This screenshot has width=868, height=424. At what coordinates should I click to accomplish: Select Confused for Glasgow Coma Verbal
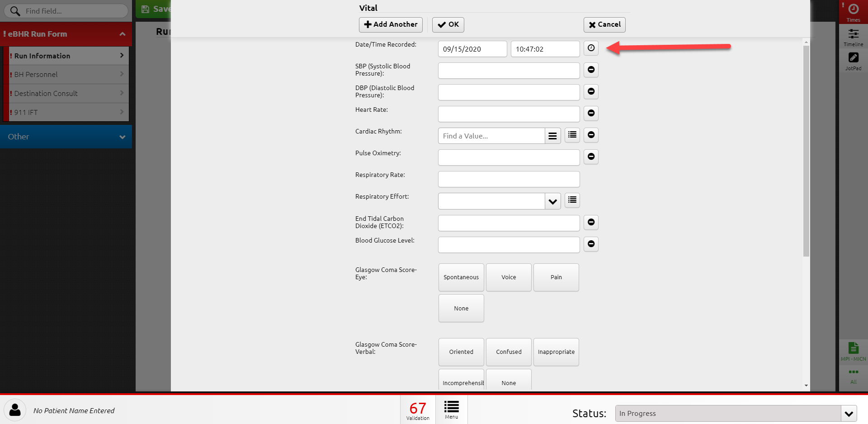pos(509,352)
